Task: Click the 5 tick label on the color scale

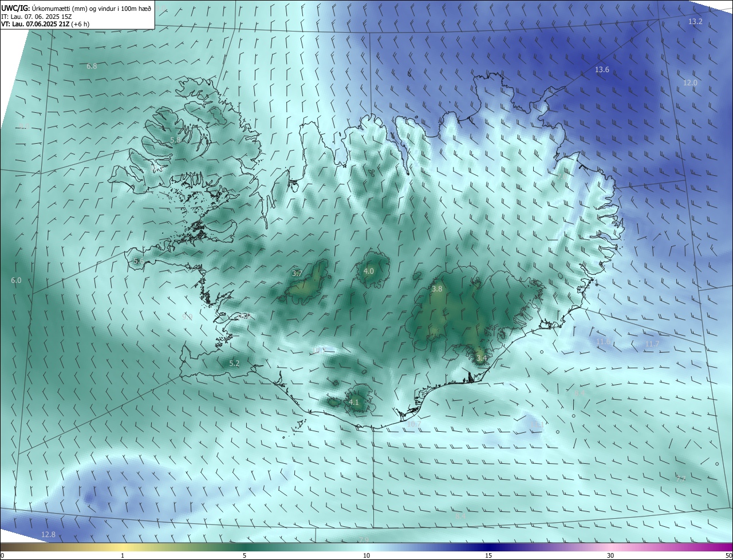Action: click(x=245, y=556)
